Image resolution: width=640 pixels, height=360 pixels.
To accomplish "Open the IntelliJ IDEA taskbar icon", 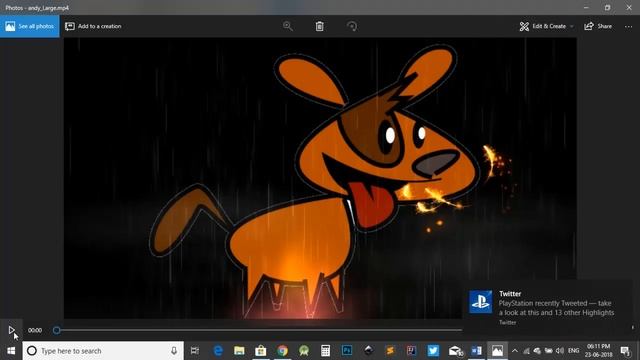I will (x=411, y=351).
